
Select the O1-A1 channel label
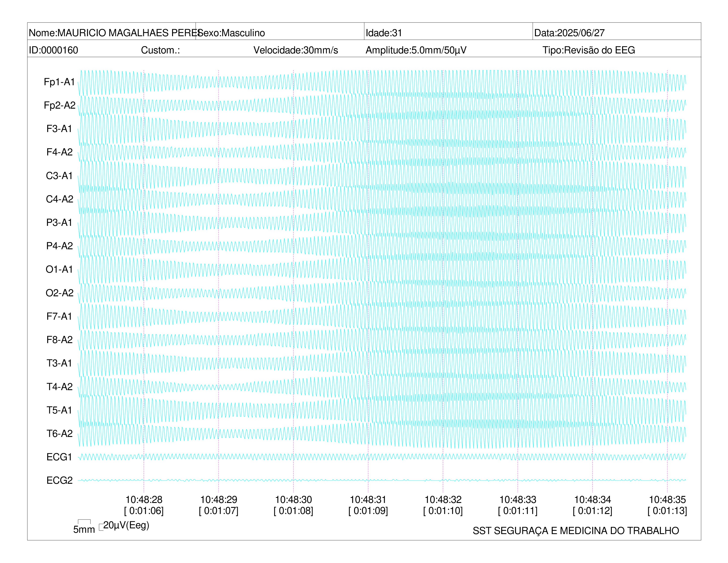59,269
